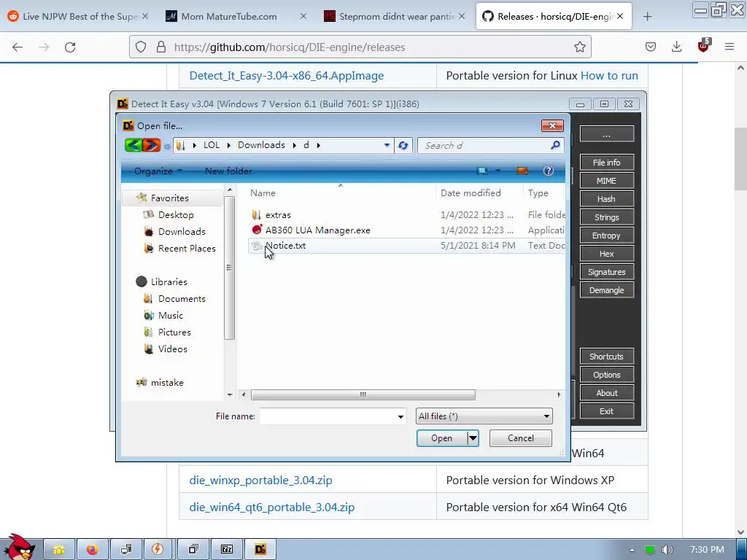Open Desktop under Favorites

(176, 215)
